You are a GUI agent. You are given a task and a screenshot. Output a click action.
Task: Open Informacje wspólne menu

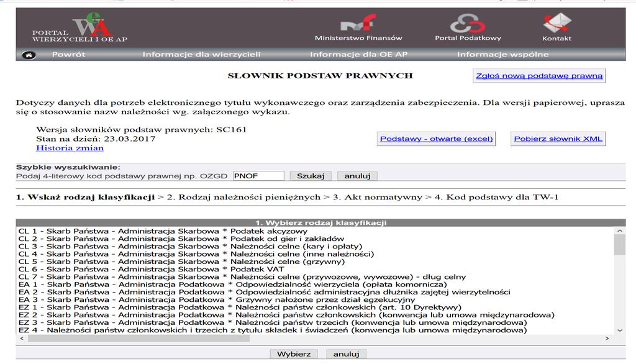click(503, 55)
